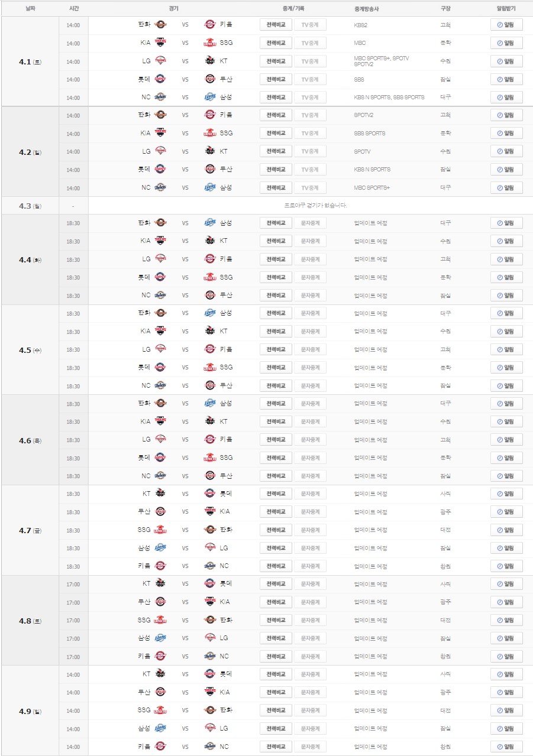Set 알림 for 4.6 한화 vs 삼성 game

(x=506, y=404)
